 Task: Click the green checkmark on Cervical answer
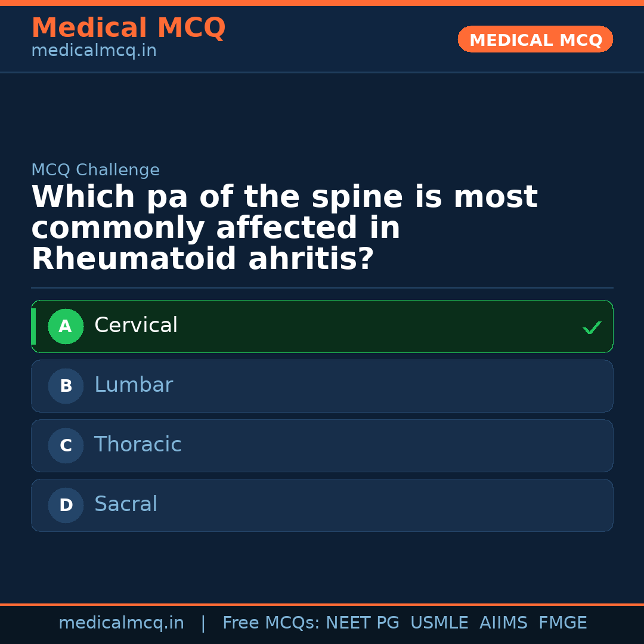coord(592,327)
